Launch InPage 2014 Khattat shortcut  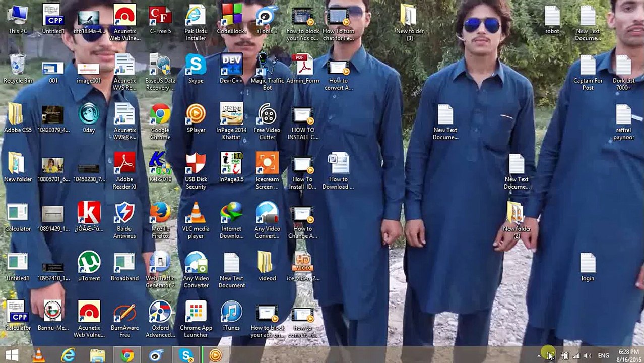[232, 123]
